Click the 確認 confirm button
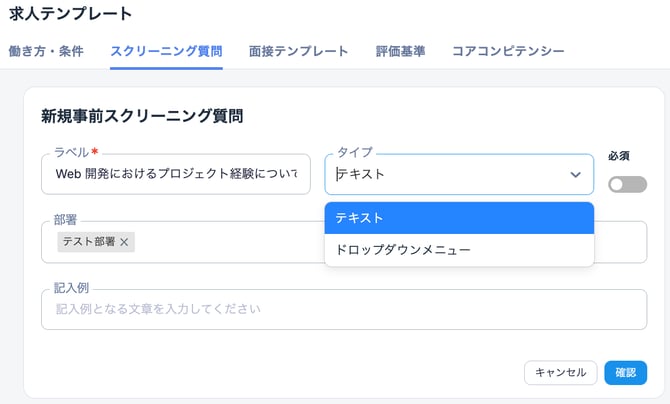670x404 pixels. point(625,373)
